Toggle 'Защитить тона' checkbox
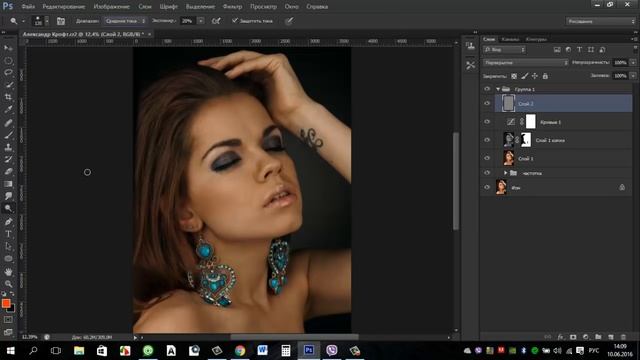The image size is (640, 360). click(x=235, y=20)
